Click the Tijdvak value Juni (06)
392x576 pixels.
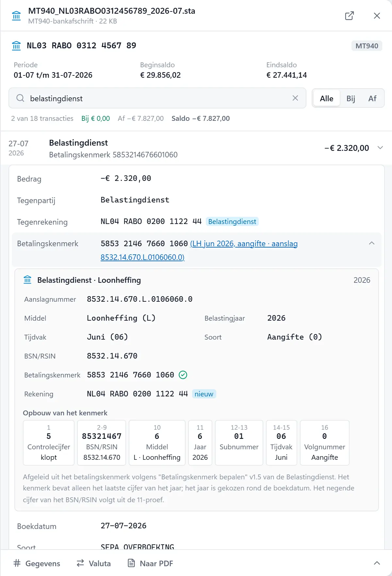pyautogui.click(x=107, y=337)
